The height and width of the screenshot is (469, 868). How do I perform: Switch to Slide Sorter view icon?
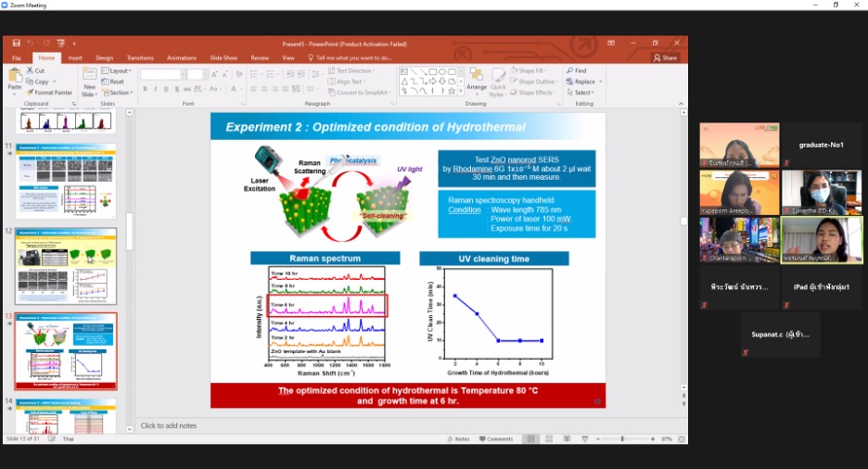pos(549,438)
